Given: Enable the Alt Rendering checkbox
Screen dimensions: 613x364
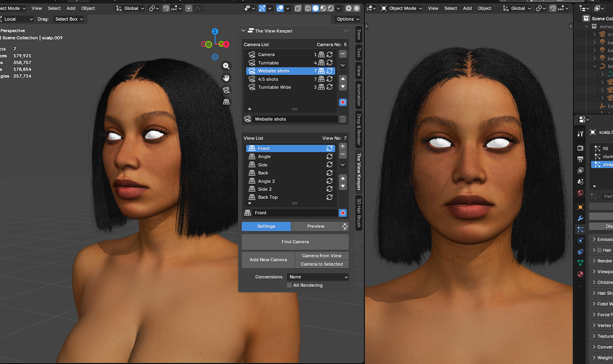Looking at the screenshot, I should [x=289, y=285].
